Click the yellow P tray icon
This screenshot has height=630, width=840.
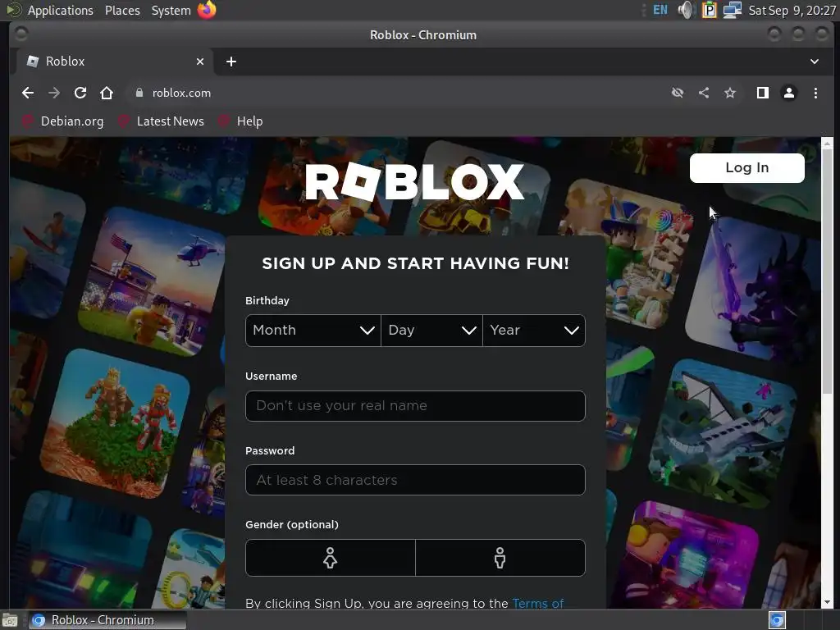point(710,10)
